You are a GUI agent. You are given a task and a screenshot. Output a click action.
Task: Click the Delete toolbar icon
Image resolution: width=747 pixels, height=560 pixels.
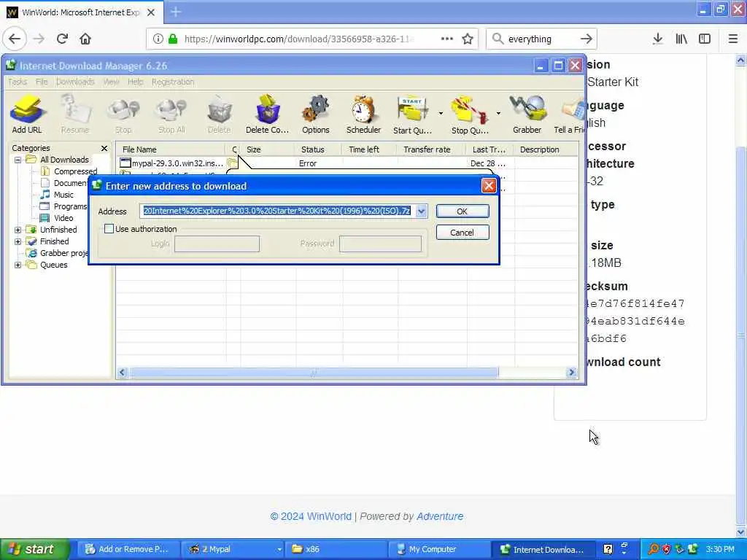pyautogui.click(x=219, y=114)
